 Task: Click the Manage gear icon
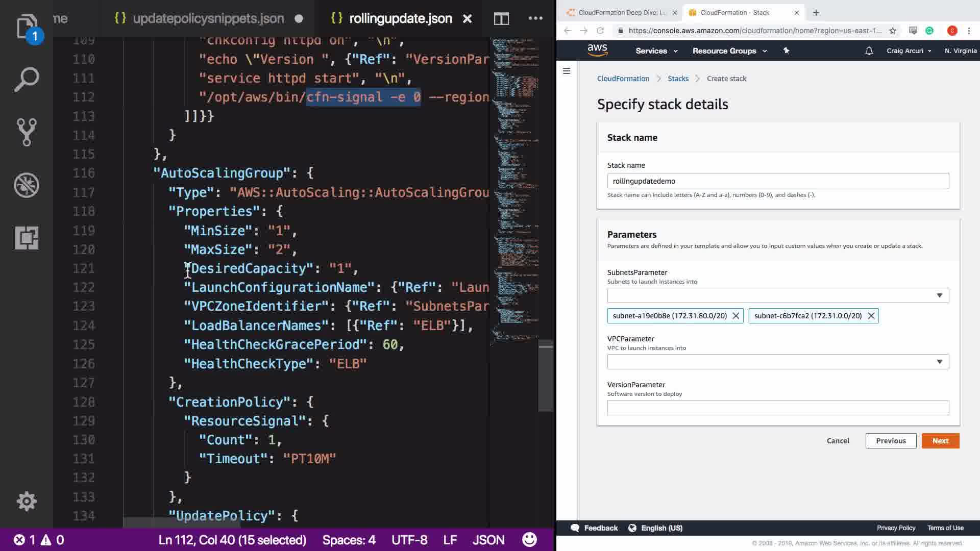pyautogui.click(x=26, y=501)
